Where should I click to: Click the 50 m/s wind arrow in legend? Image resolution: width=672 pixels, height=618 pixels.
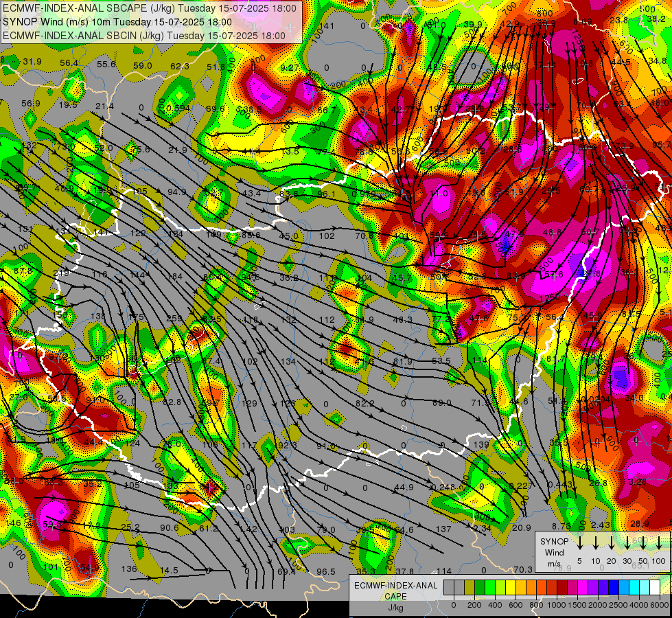click(643, 543)
